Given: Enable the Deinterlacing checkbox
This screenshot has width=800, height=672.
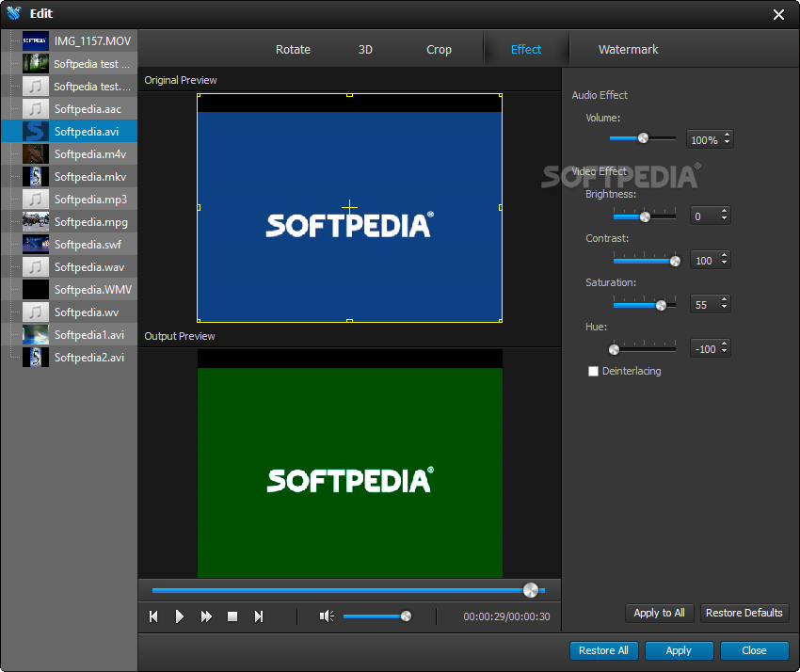Looking at the screenshot, I should tap(593, 371).
